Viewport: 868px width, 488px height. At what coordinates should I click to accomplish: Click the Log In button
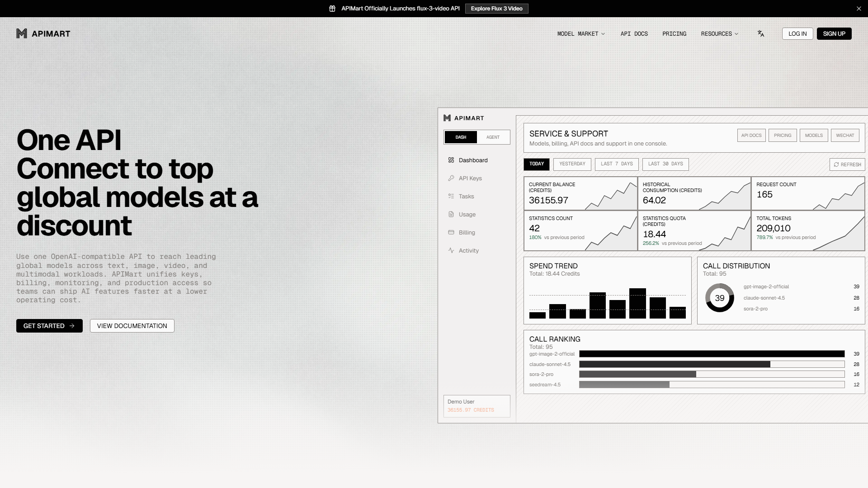(797, 33)
